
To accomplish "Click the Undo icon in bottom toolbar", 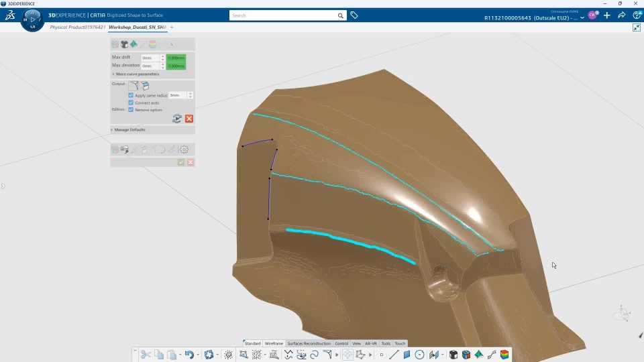I will coord(189,355).
